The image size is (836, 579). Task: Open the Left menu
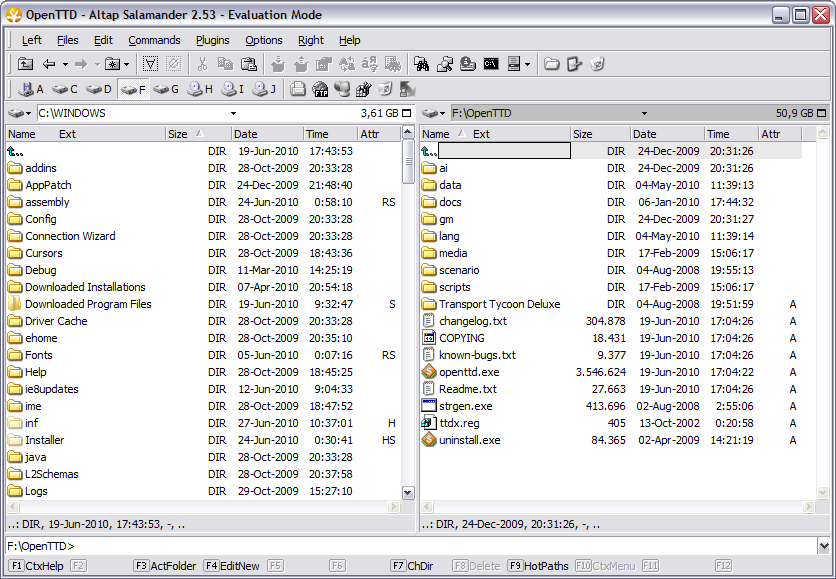click(31, 40)
